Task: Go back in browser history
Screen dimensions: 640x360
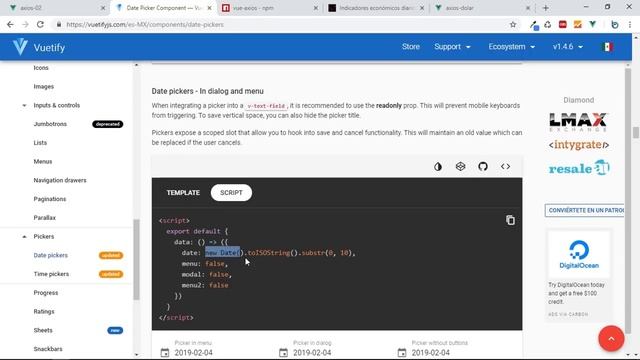Action: [x=10, y=24]
